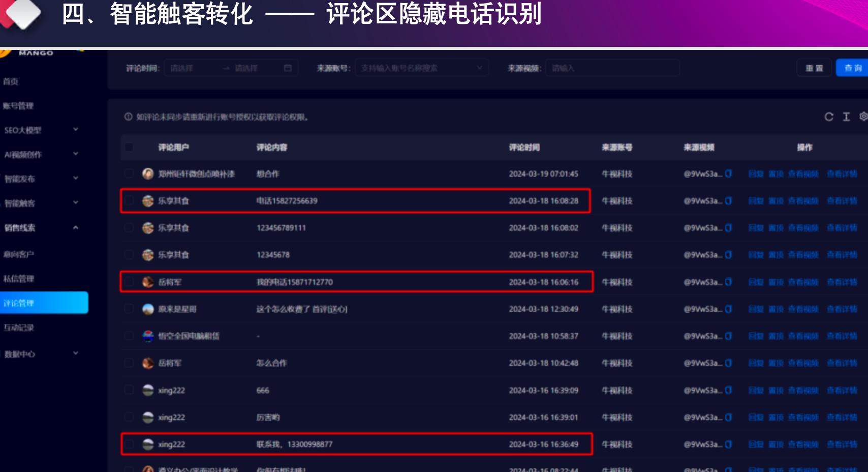Click the copy icon in the 电话15827256639 row
This screenshot has width=868, height=472.
click(728, 201)
